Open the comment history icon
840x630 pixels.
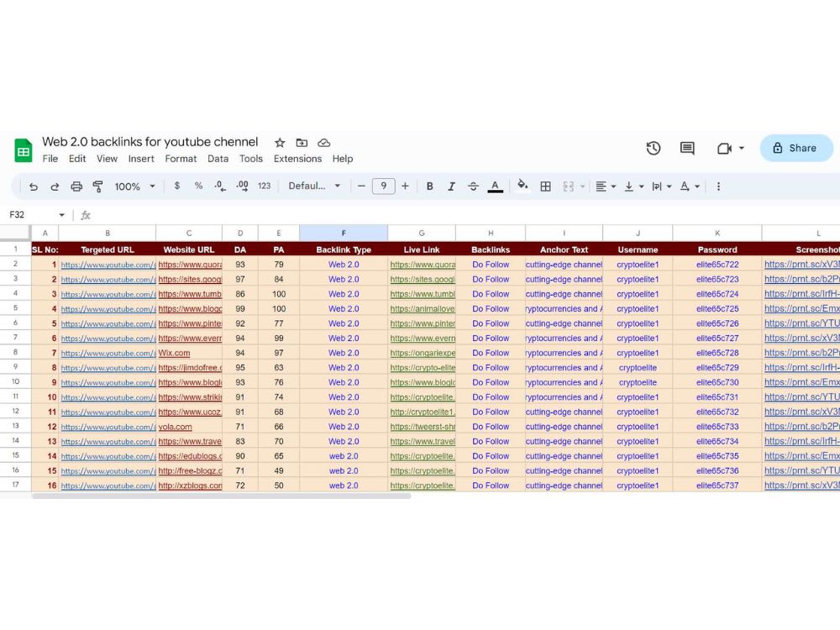(687, 148)
